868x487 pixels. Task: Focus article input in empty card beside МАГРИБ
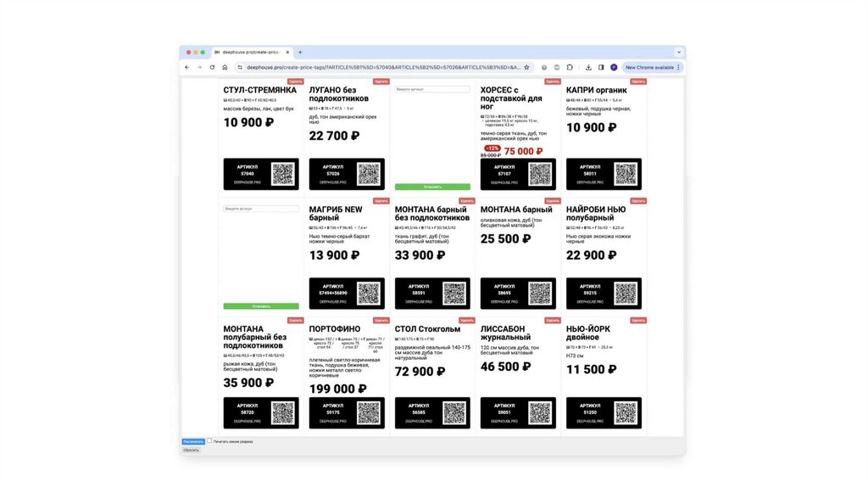tap(261, 209)
